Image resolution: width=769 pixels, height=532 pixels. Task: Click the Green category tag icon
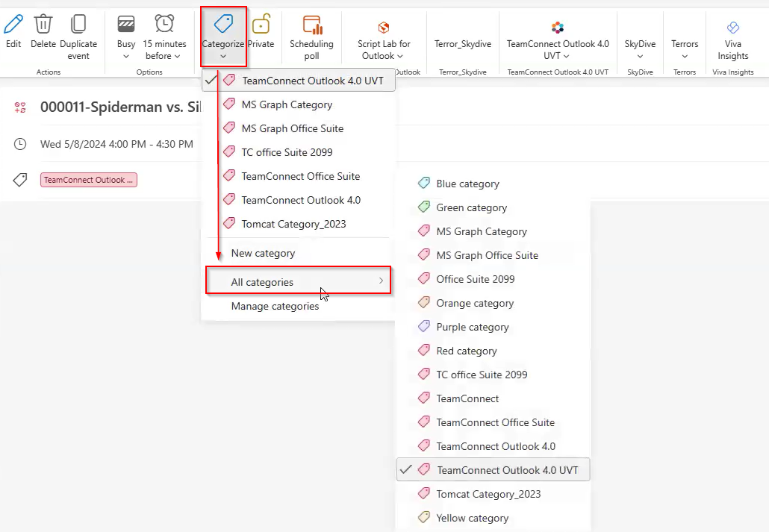[424, 207]
